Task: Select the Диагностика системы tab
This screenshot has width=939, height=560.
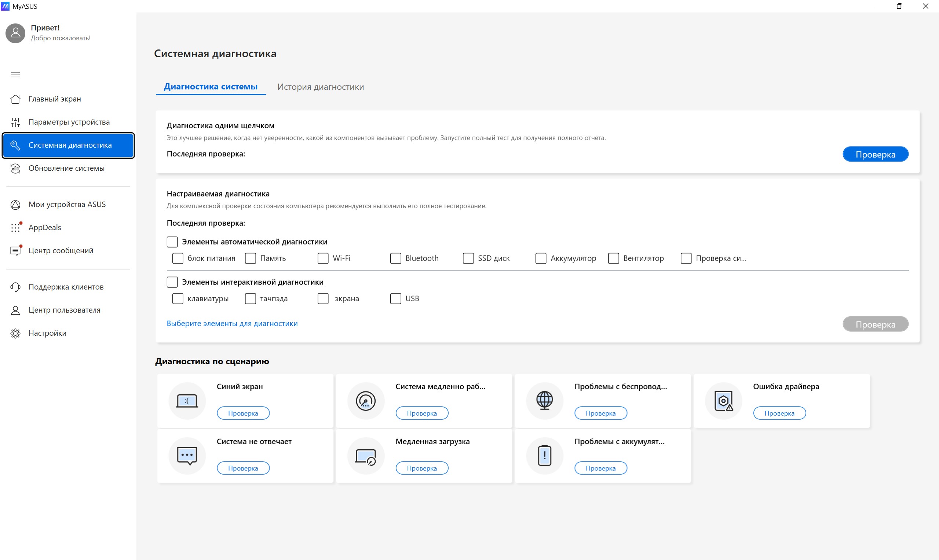Action: coord(211,87)
